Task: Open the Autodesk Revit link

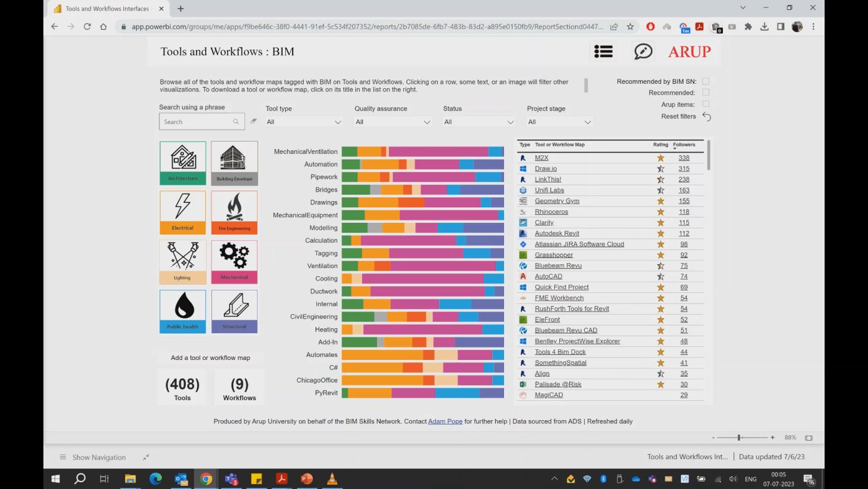Action: pos(557,233)
